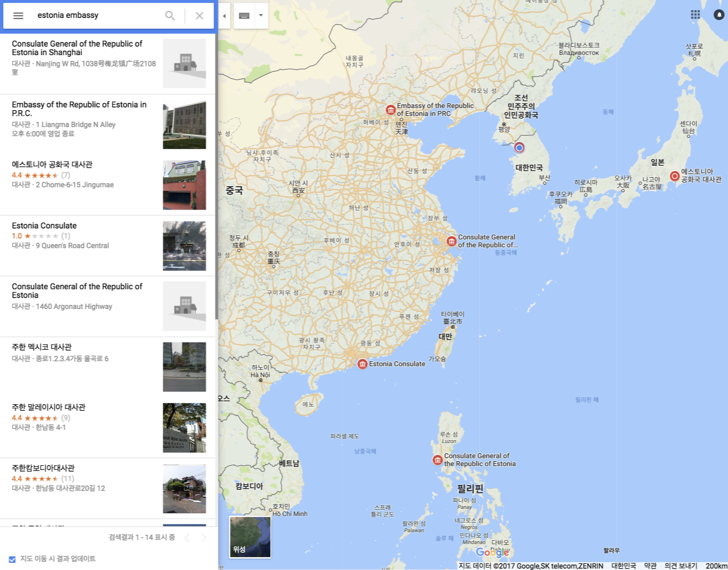Viewport: 728px width, 570px height.
Task: Collapse the side panel arrow
Action: pos(224,16)
